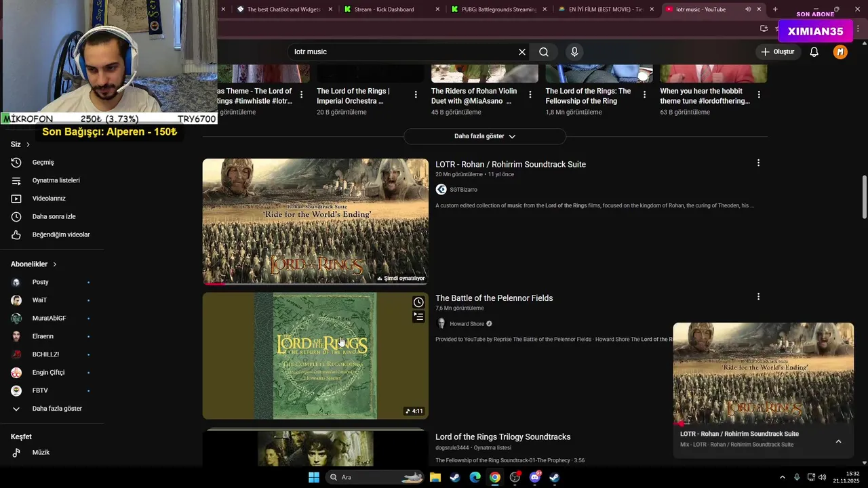Click the install app icon in address bar
This screenshot has width=868, height=488.
[x=764, y=28]
